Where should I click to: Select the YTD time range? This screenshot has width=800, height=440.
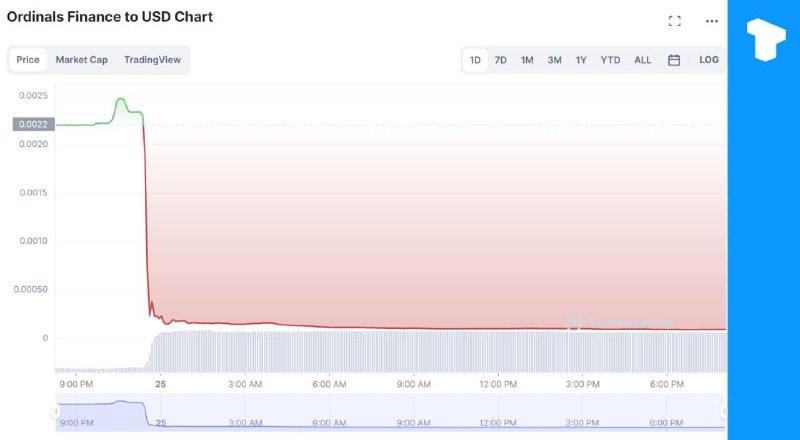(610, 60)
